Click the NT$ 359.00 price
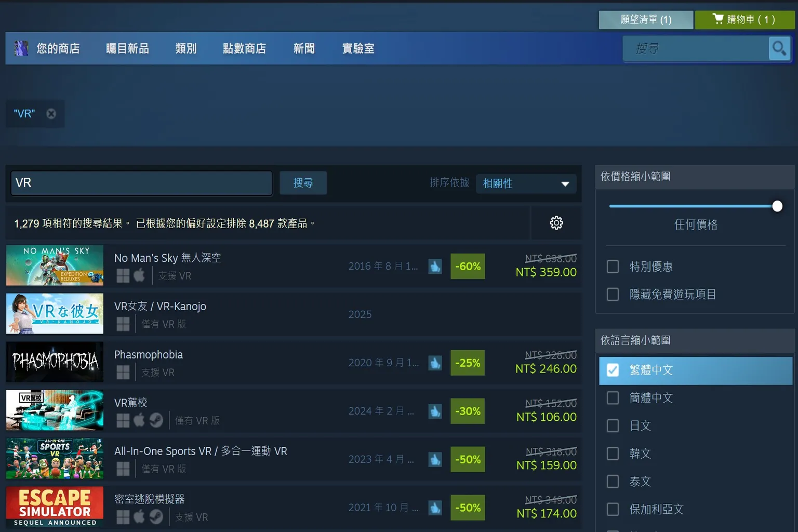Viewport: 798px width, 532px height. (546, 272)
